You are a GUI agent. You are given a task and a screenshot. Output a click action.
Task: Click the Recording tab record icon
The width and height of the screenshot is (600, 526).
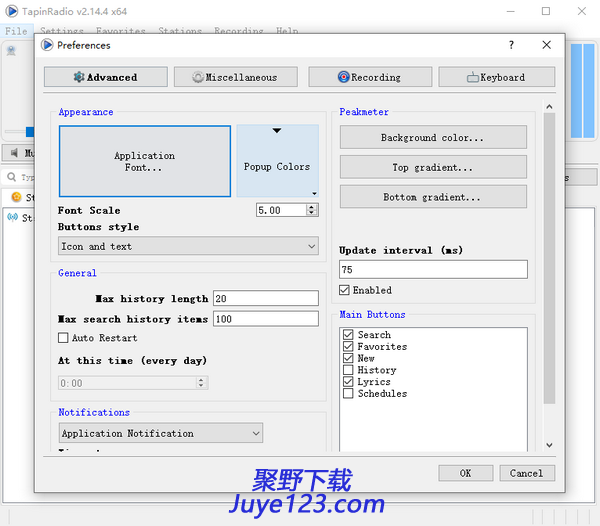pos(344,77)
